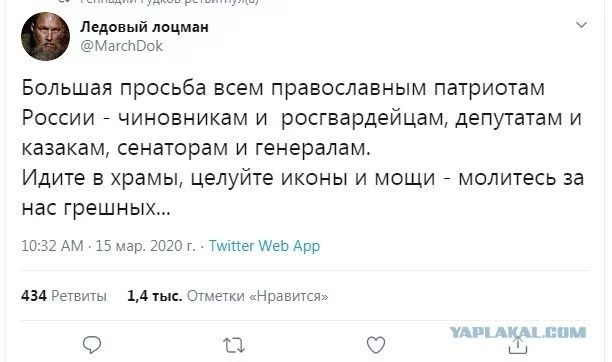Click the @MarchDok handle
The height and width of the screenshot is (362, 612).
pyautogui.click(x=121, y=46)
